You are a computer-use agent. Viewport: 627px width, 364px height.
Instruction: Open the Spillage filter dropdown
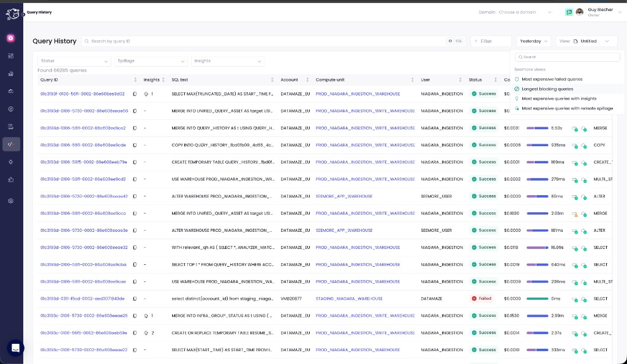click(x=150, y=61)
